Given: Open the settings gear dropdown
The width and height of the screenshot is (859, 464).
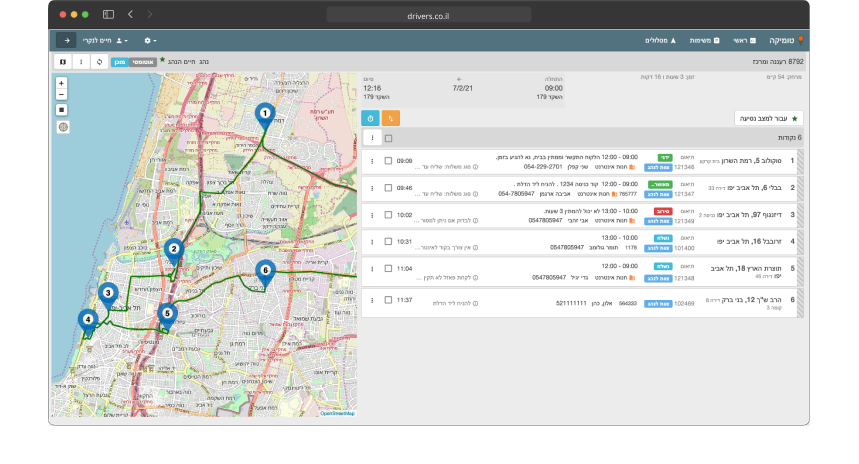Looking at the screenshot, I should pos(150,41).
